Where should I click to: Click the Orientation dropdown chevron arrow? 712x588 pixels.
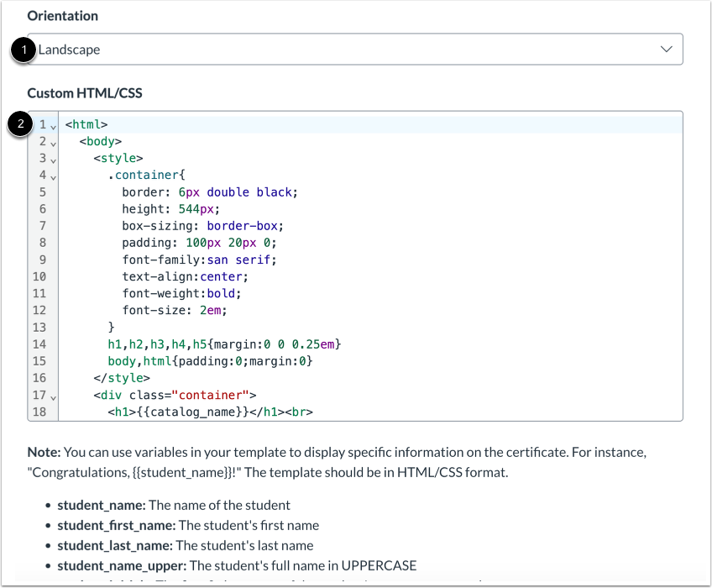(x=666, y=49)
